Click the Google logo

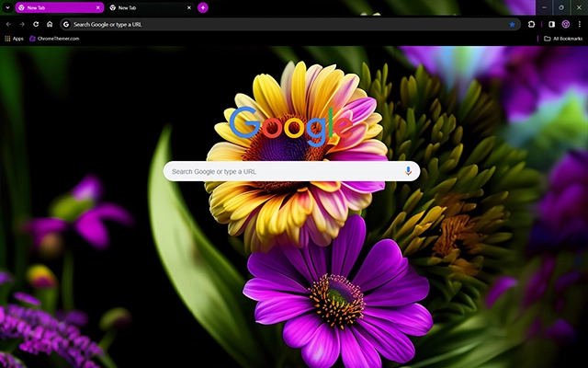click(291, 126)
